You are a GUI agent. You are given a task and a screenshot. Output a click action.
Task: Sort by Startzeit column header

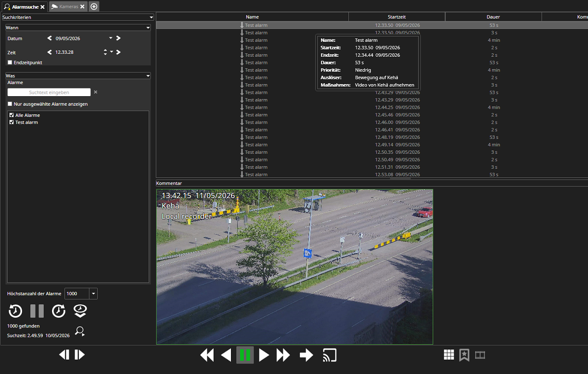pyautogui.click(x=397, y=17)
